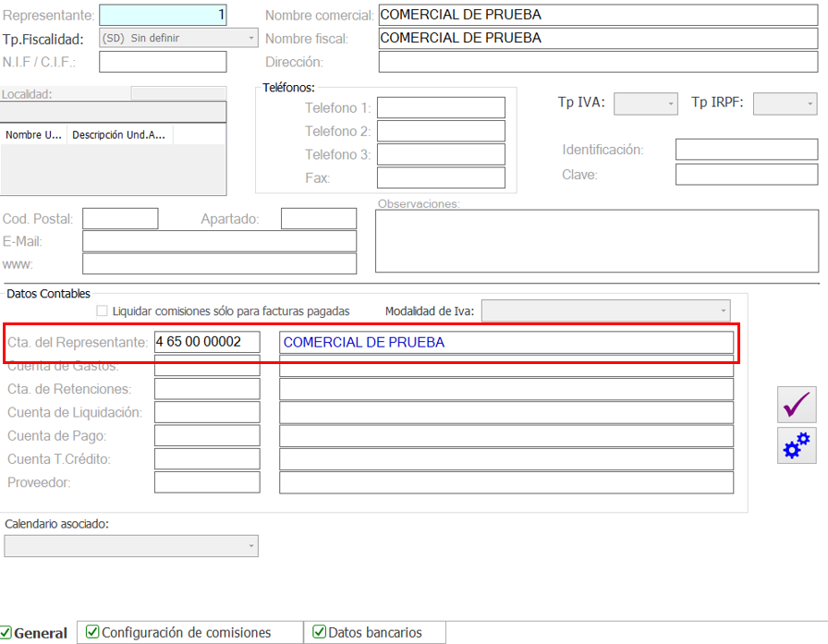
Task: Expand the Modalidad de Iva dropdown
Action: 605,311
